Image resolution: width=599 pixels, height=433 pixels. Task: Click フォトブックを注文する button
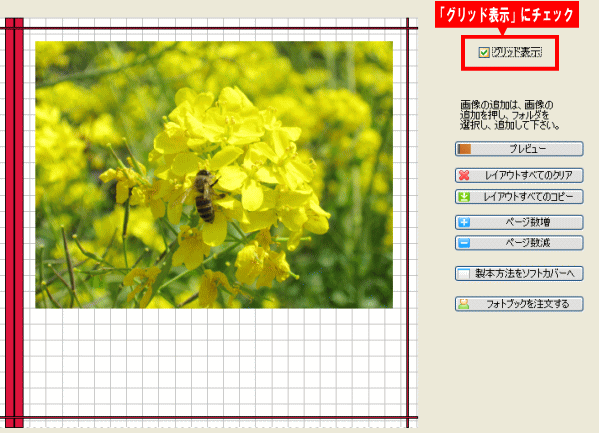click(x=519, y=304)
